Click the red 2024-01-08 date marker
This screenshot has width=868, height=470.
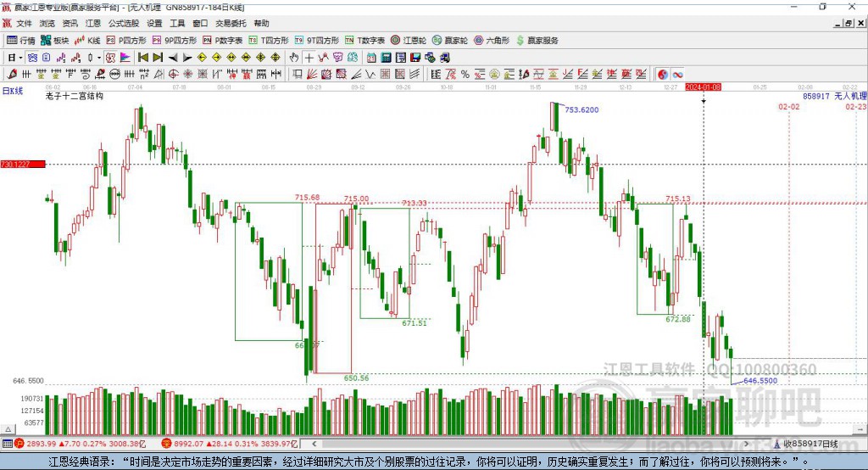703,87
